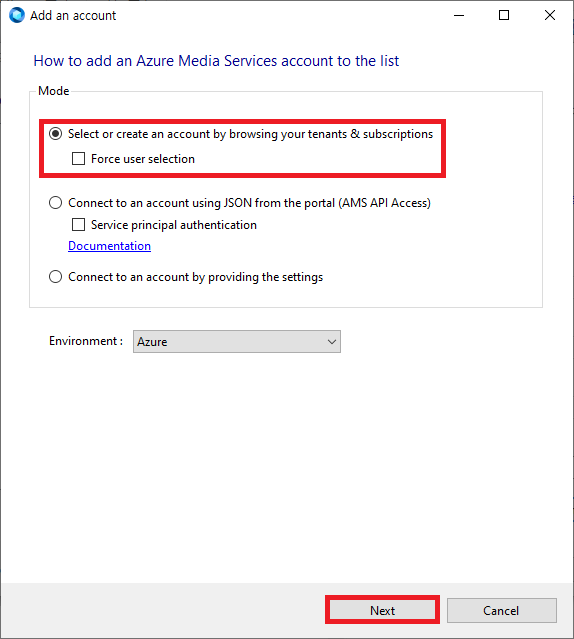This screenshot has height=639, width=574.
Task: Maximize the Add an account window
Action: click(504, 15)
